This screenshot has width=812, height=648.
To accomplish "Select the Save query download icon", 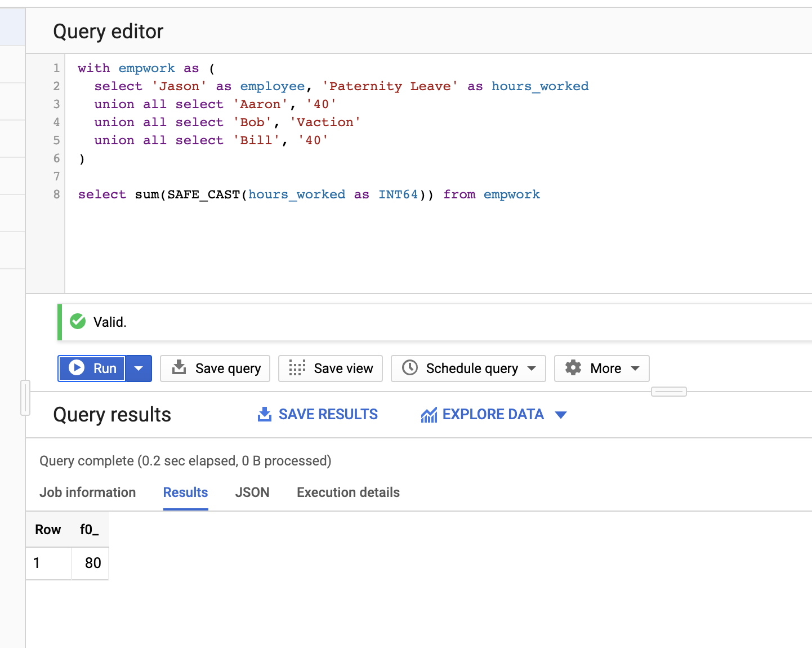I will click(179, 368).
